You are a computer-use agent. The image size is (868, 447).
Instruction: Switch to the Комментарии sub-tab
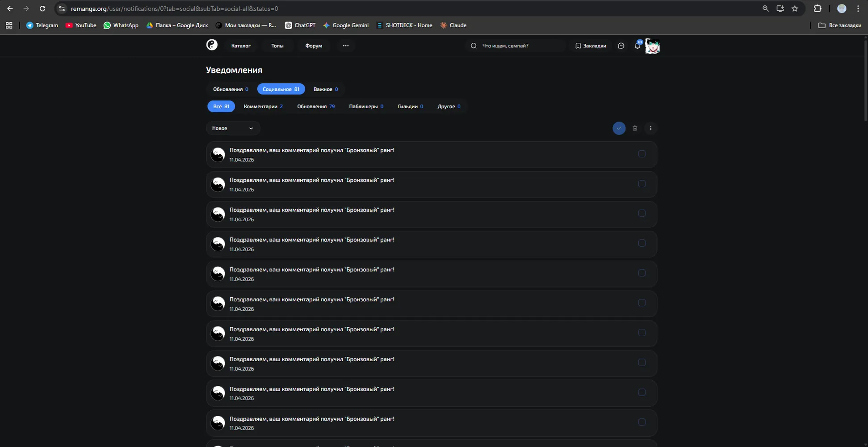(x=263, y=106)
